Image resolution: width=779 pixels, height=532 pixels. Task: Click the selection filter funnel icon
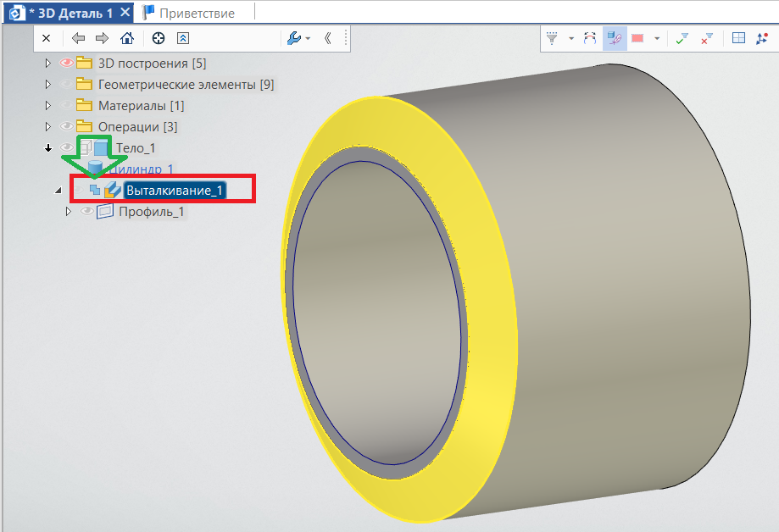point(552,38)
